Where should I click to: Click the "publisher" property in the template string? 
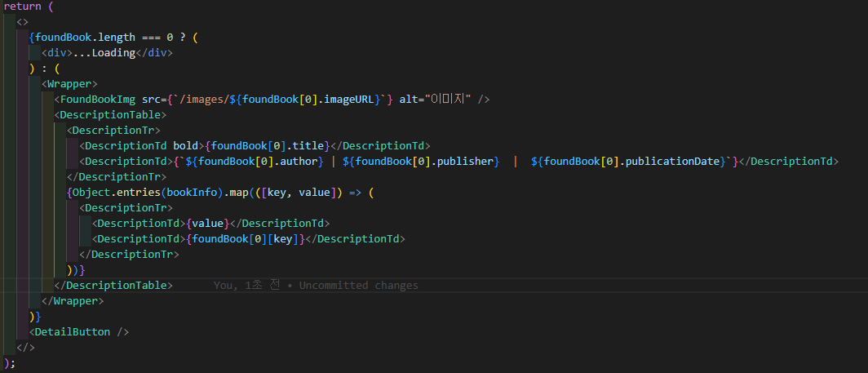coord(465,162)
